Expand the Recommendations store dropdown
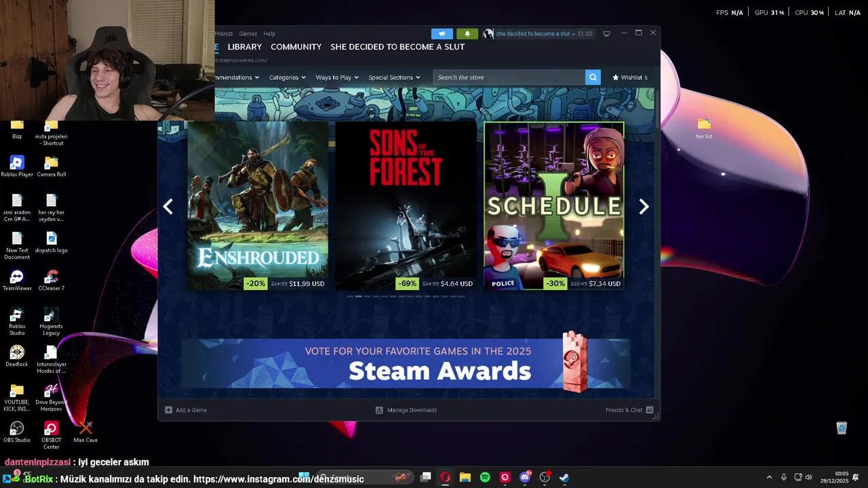The height and width of the screenshot is (488, 868). point(237,77)
